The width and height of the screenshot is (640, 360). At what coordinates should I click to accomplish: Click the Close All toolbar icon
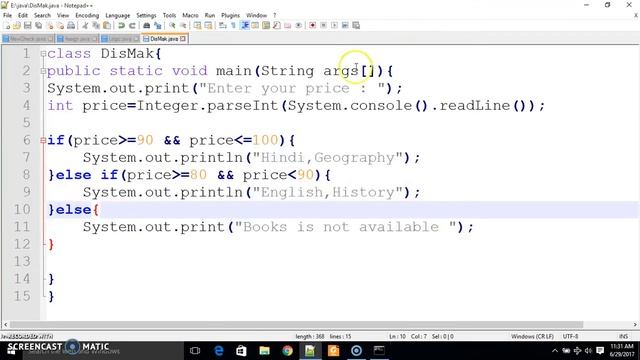click(x=60, y=25)
